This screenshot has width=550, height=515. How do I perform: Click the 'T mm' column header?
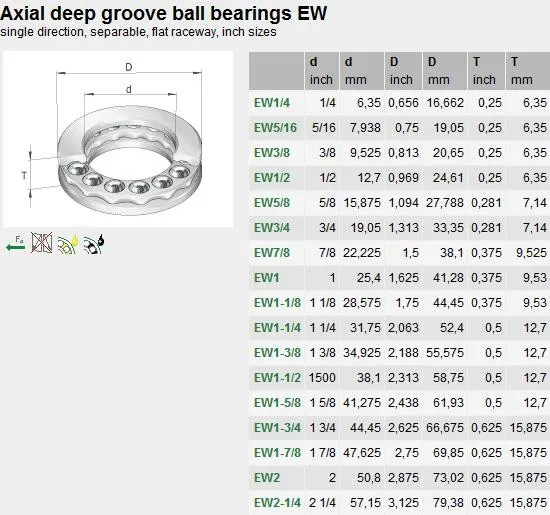coord(528,71)
